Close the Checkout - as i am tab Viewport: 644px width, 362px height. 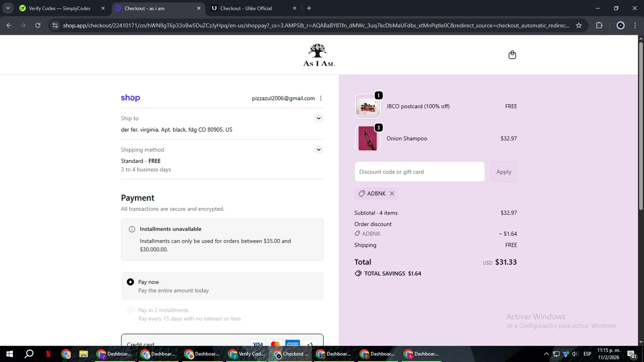[x=199, y=8]
